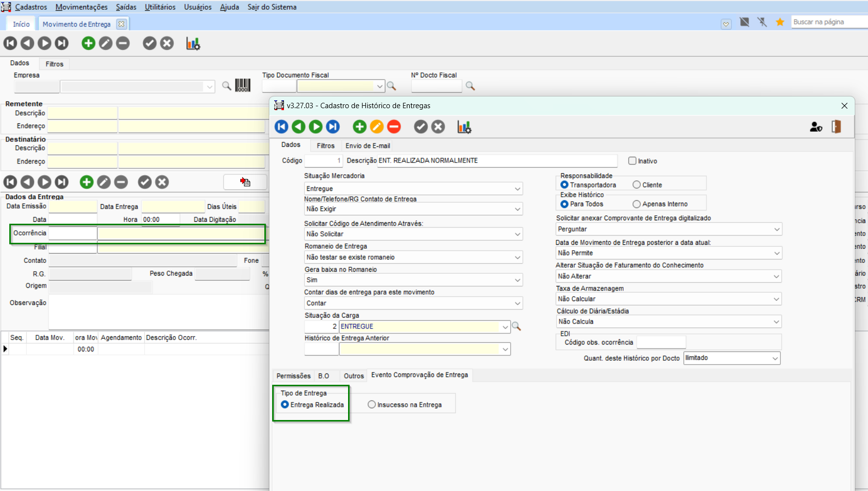Go to first record in dialog toolbar
The image size is (868, 491).
click(282, 127)
